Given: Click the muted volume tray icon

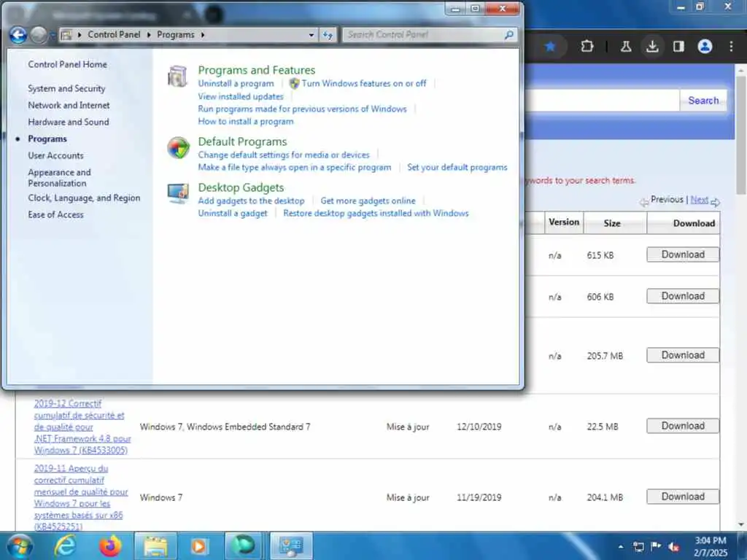Looking at the screenshot, I should [x=673, y=547].
